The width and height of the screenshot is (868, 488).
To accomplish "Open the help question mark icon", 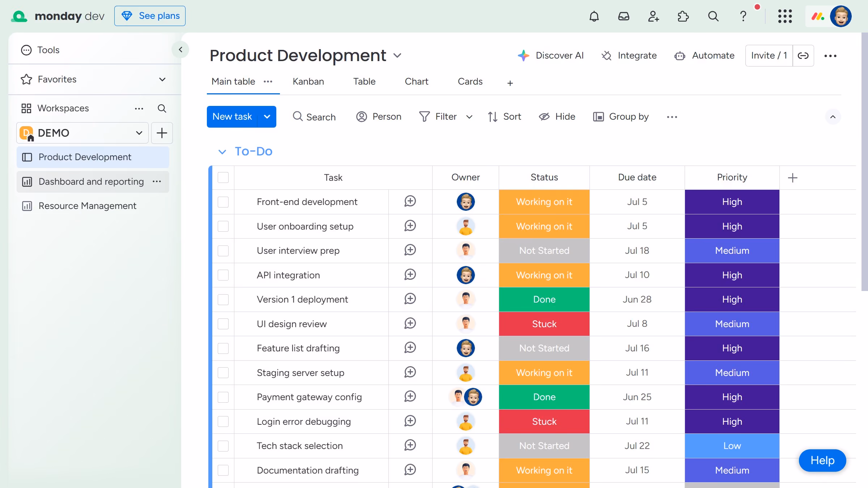I will pyautogui.click(x=743, y=16).
